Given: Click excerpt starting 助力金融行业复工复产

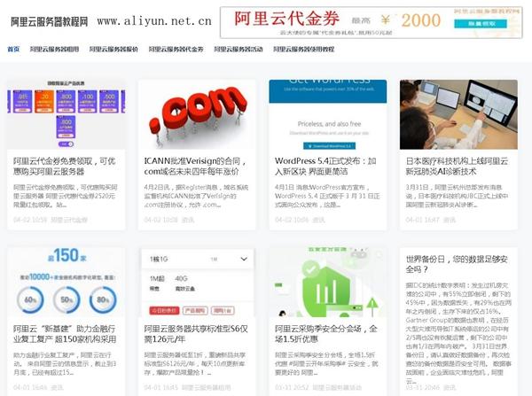Looking at the screenshot, I should click(65, 364).
